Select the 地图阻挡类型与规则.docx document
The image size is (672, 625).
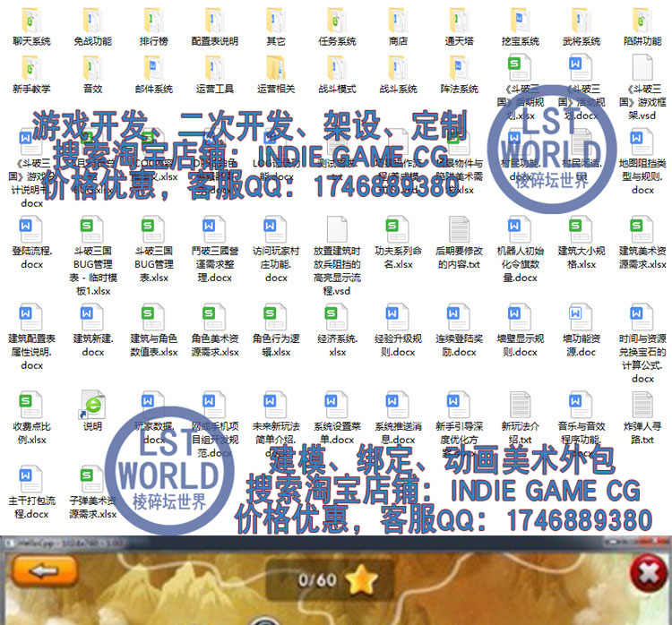[642, 162]
